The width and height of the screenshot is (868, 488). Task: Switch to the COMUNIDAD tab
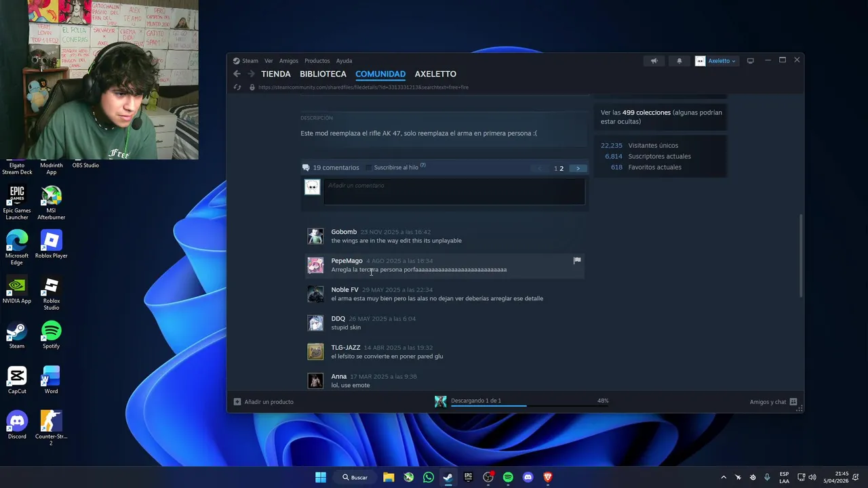(x=380, y=74)
